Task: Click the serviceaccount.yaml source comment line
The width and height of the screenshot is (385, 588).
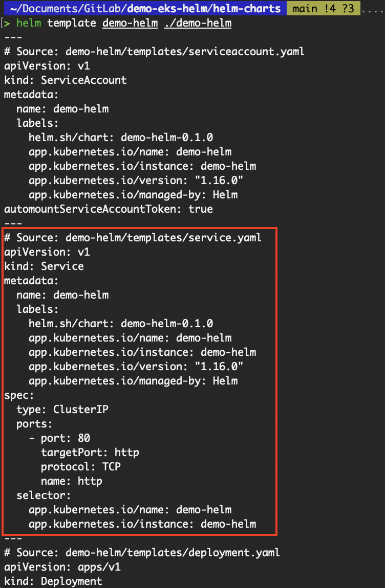Action: pos(155,51)
